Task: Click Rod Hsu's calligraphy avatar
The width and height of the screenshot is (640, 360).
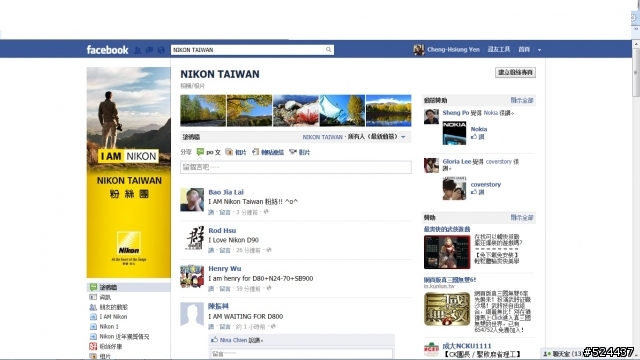Action: tap(192, 238)
